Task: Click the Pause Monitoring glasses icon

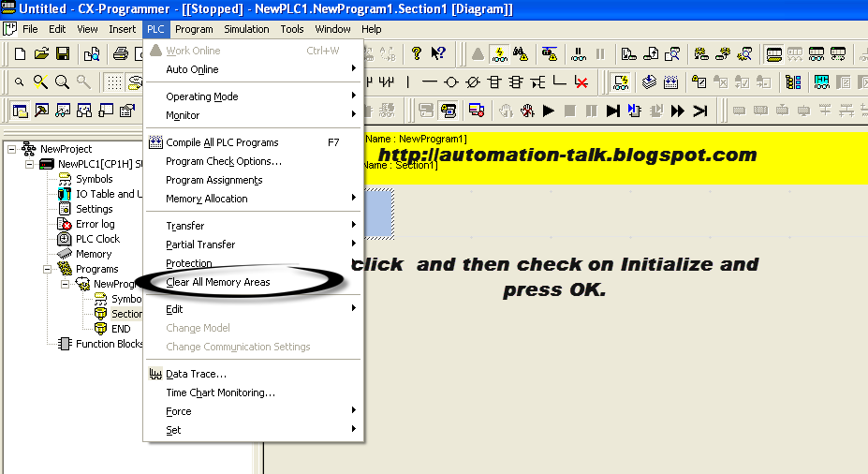Action: point(579,53)
